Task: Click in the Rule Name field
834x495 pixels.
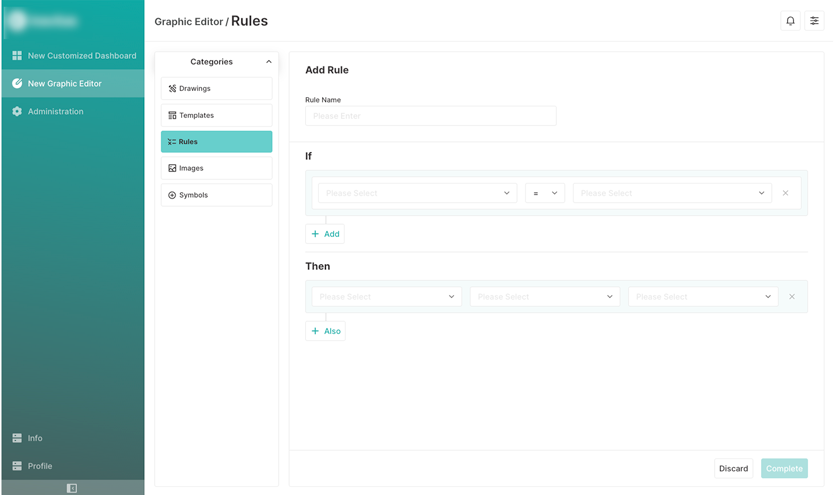Action: pyautogui.click(x=430, y=116)
